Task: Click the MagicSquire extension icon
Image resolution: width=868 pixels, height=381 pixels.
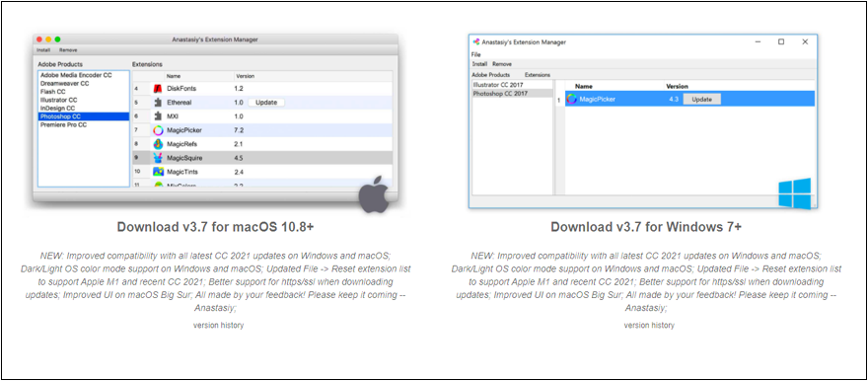Action: 158,158
